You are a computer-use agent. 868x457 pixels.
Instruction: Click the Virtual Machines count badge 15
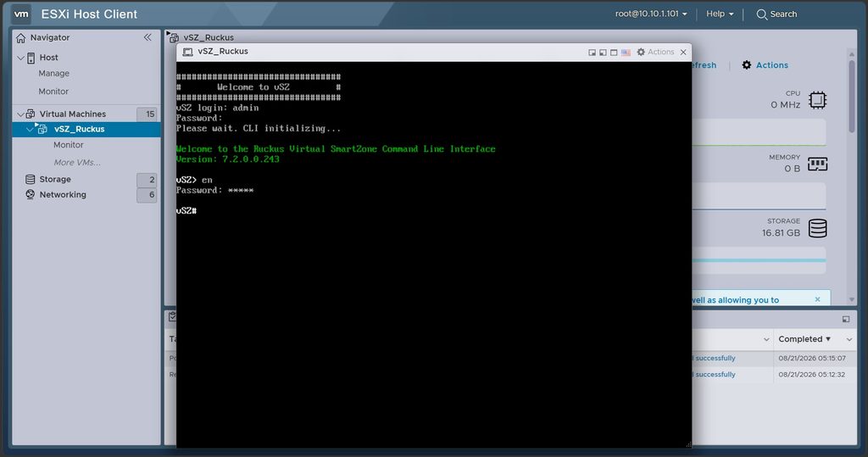click(147, 114)
